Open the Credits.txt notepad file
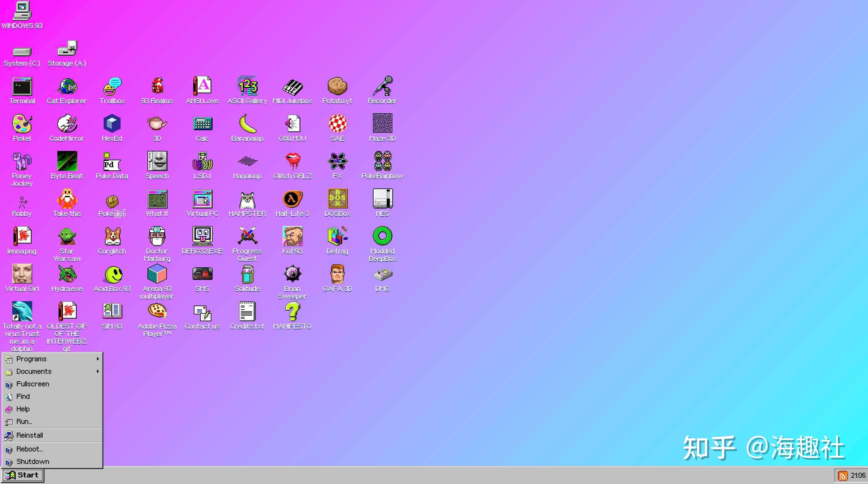The image size is (868, 484). point(247,312)
